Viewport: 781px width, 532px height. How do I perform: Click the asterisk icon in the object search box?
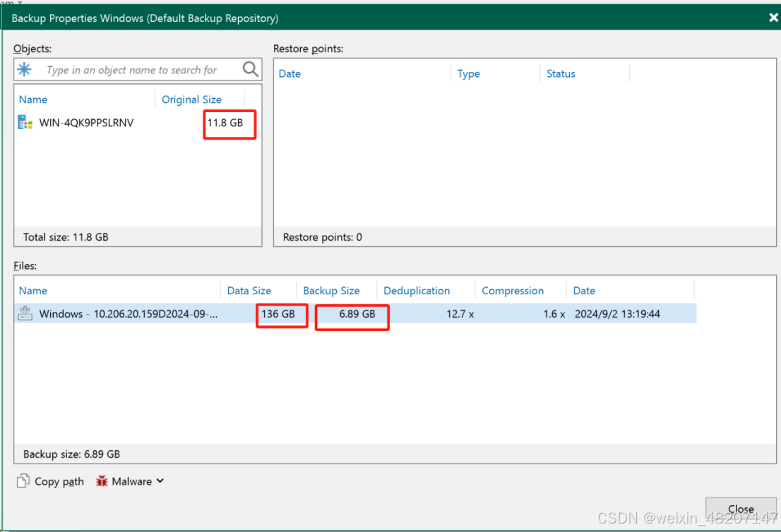[25, 69]
